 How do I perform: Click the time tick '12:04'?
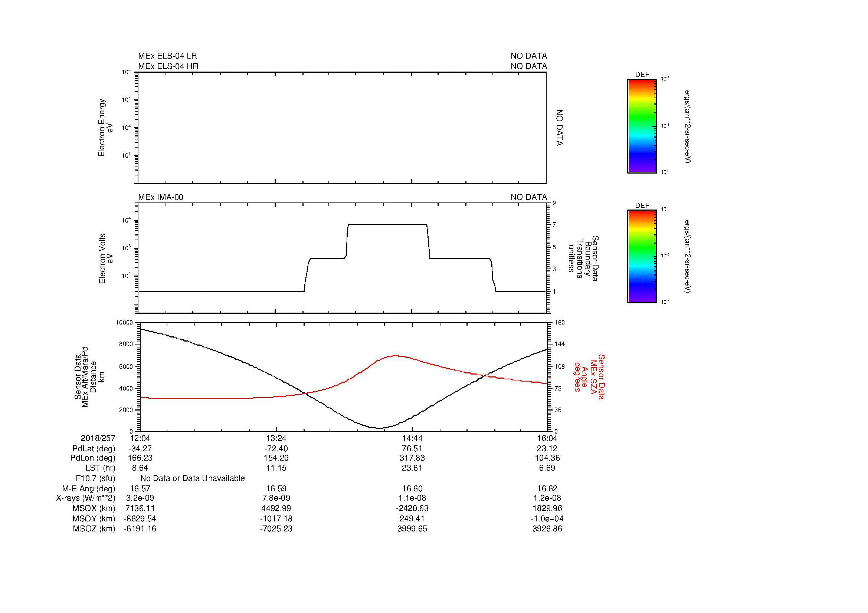coord(140,438)
